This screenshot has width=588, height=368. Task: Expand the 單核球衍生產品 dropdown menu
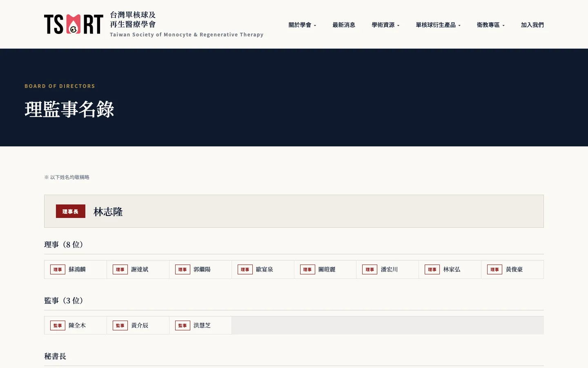(x=438, y=25)
